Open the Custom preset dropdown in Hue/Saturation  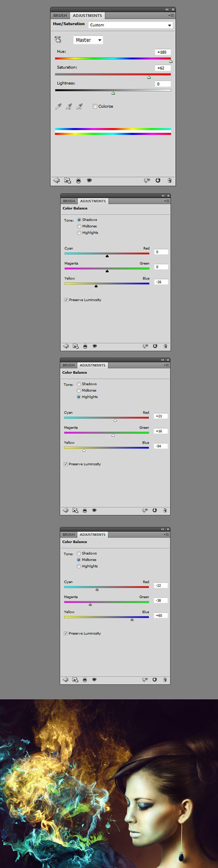[131, 25]
